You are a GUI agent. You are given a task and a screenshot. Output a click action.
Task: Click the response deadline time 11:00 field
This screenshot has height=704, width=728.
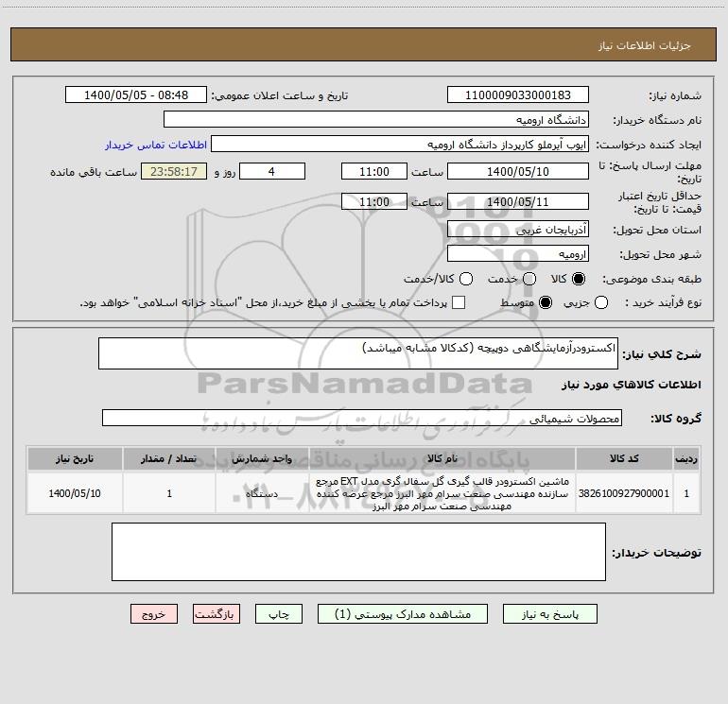coord(374,172)
